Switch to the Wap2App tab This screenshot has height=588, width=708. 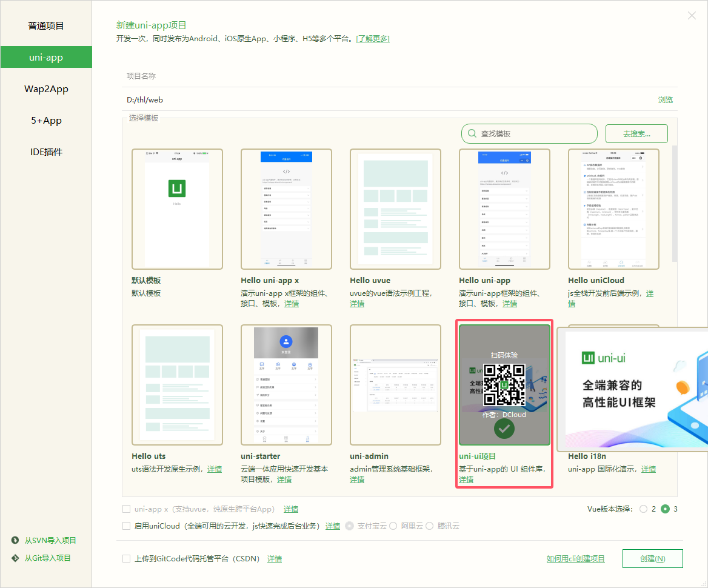[x=46, y=89]
